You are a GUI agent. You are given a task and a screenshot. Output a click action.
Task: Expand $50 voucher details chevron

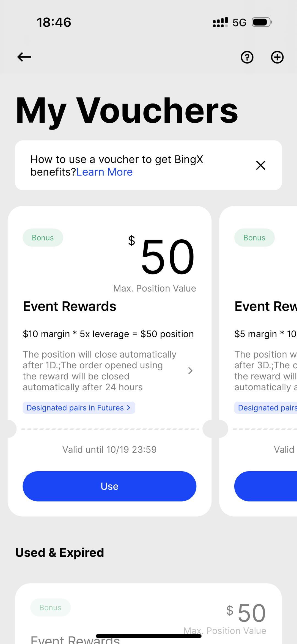point(190,371)
